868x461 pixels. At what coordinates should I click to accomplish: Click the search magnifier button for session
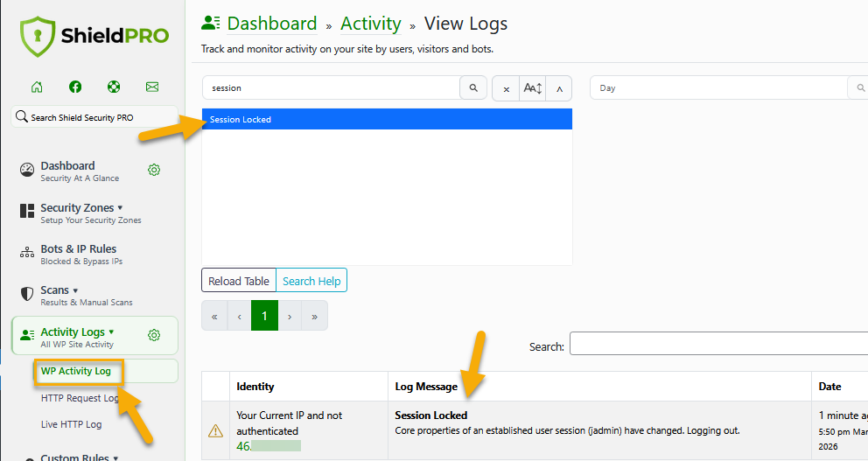473,87
